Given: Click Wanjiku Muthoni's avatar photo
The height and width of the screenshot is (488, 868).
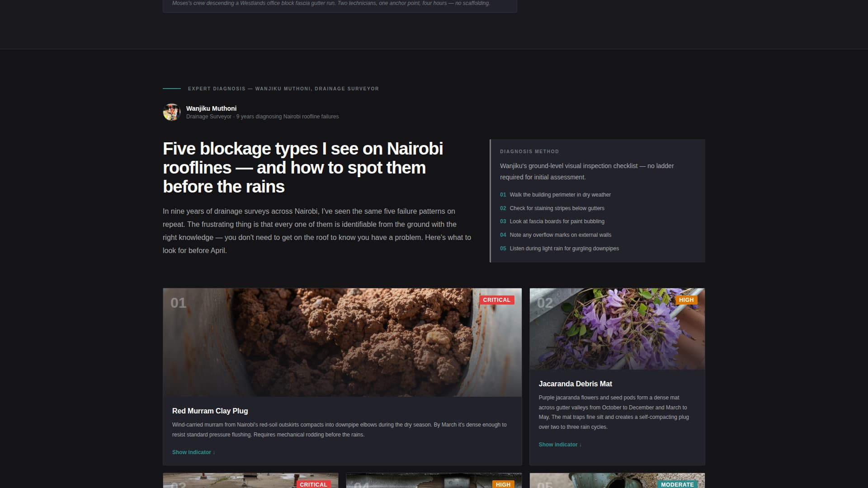Looking at the screenshot, I should pos(171,112).
